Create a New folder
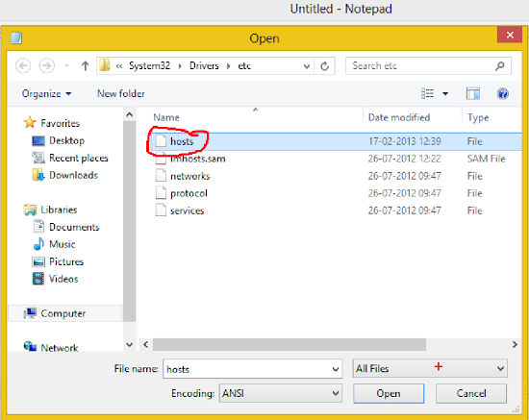Screen dimensions: 529x420 tap(121, 93)
